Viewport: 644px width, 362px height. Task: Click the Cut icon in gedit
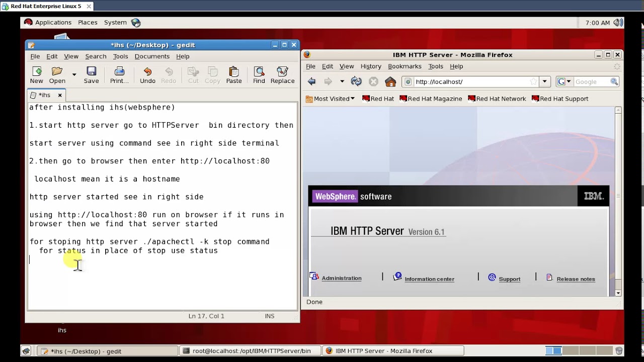[193, 75]
